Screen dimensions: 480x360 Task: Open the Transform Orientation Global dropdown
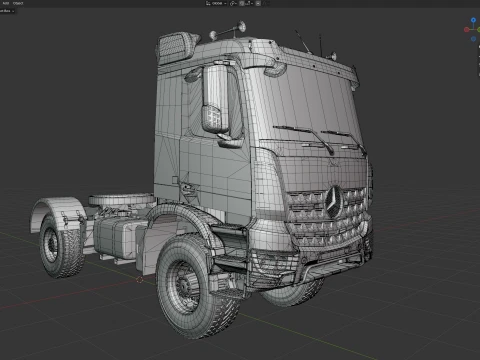216,3
